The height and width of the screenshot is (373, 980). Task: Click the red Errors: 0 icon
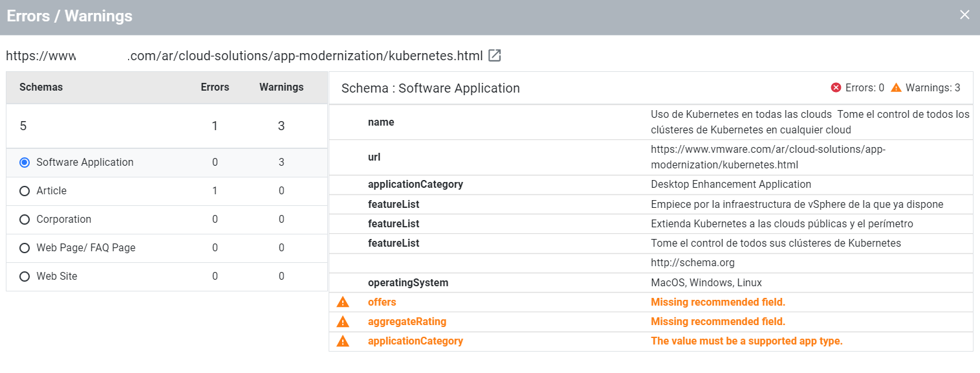[836, 87]
